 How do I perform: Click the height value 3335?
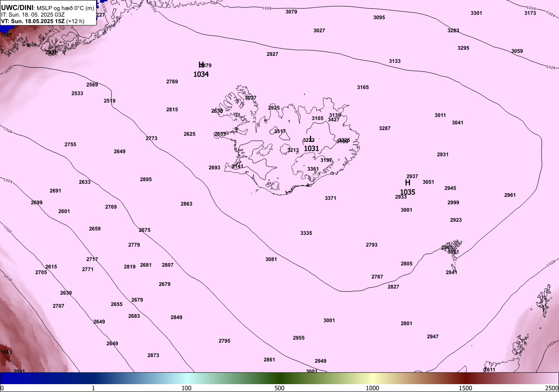pyautogui.click(x=306, y=233)
